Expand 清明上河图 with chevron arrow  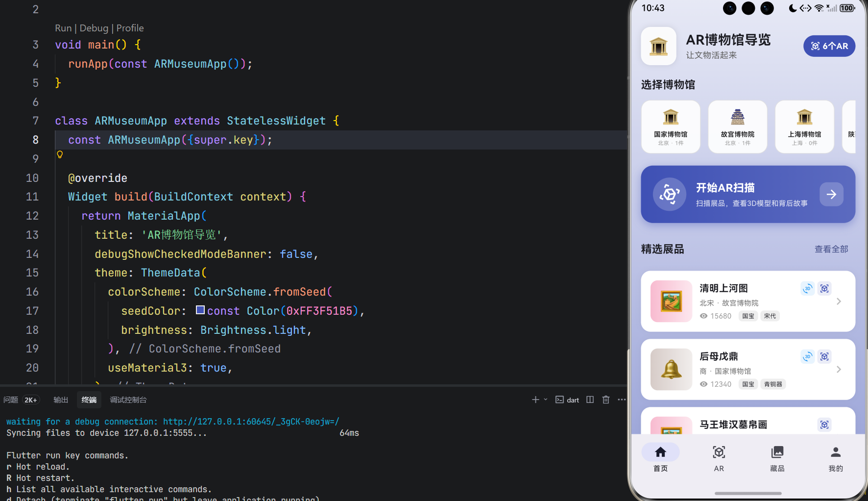(x=839, y=301)
